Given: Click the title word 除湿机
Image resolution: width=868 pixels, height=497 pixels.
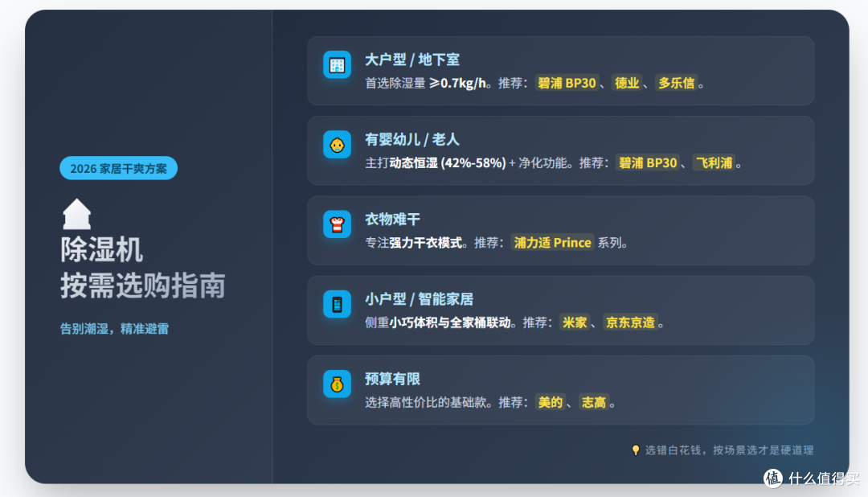Looking at the screenshot, I should [102, 250].
